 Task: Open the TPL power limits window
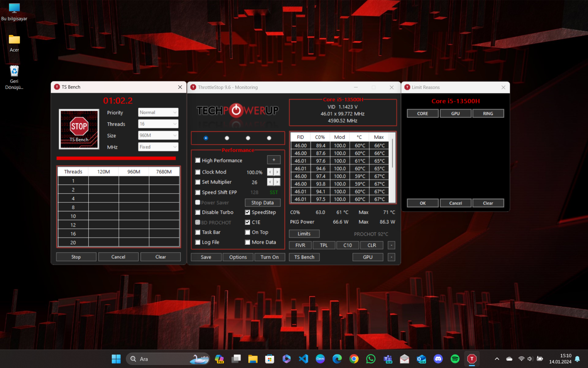324,245
